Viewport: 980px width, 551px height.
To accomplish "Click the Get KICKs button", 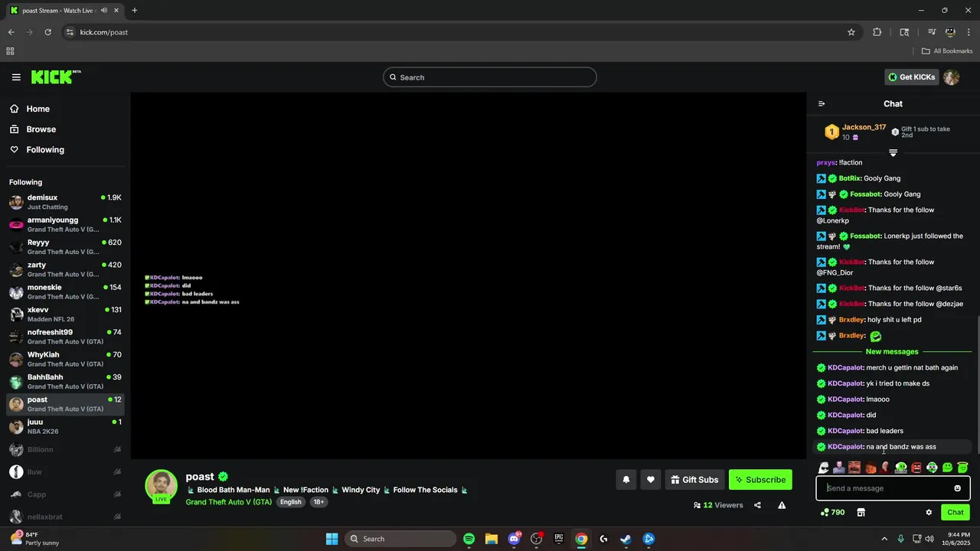I will [x=911, y=77].
